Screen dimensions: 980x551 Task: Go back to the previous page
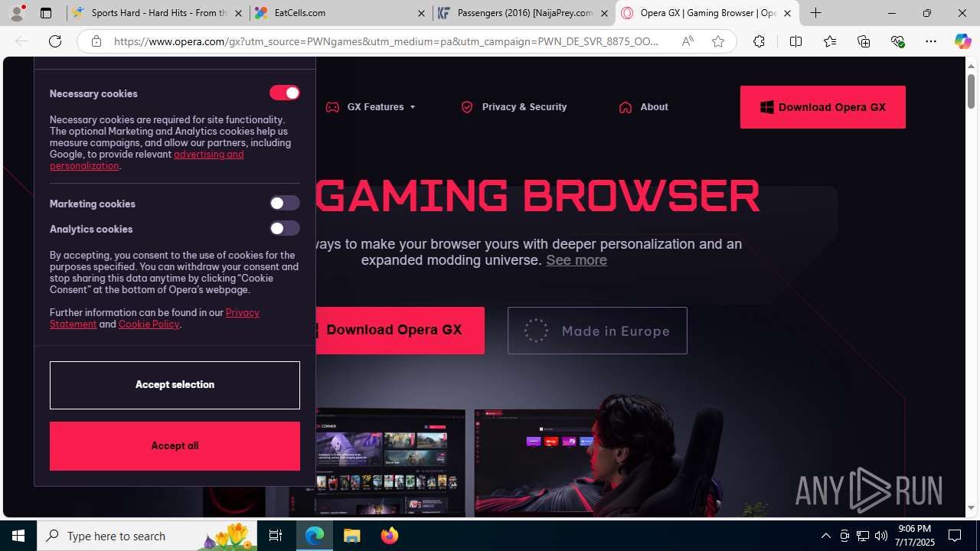click(21, 41)
